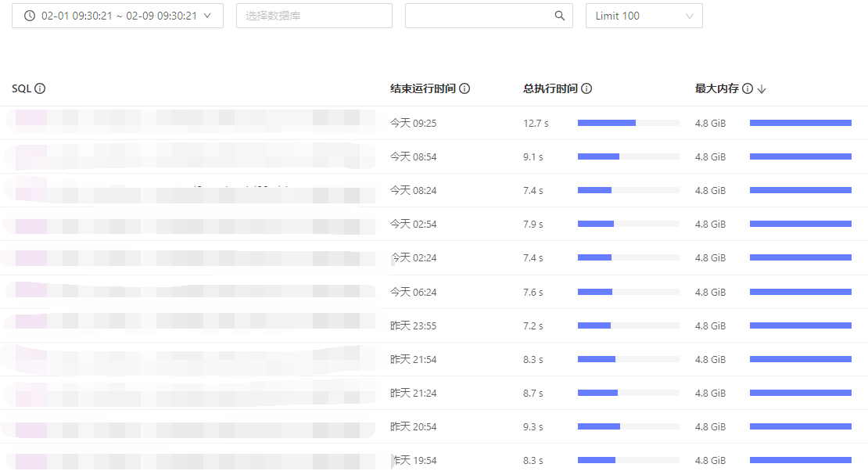
Task: Select the 昨天 21:54 end time cell
Action: pyautogui.click(x=414, y=360)
